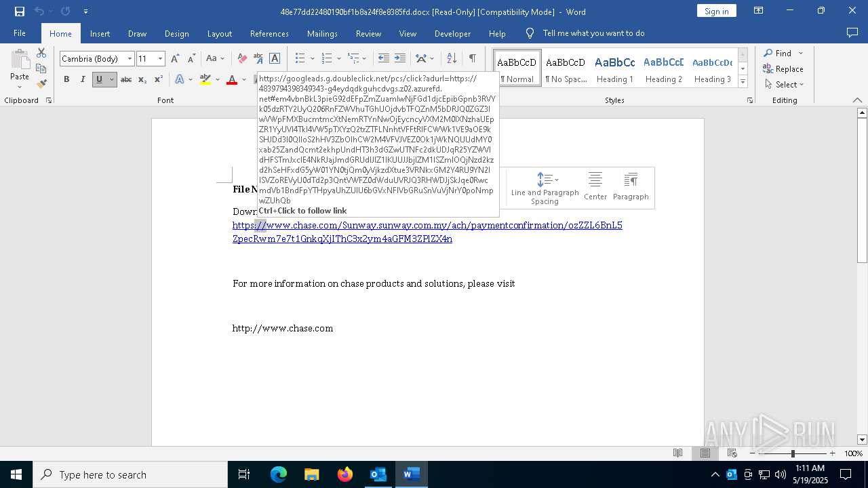Switch to the Insert tab
Image resolution: width=868 pixels, height=488 pixels.
pos(100,33)
